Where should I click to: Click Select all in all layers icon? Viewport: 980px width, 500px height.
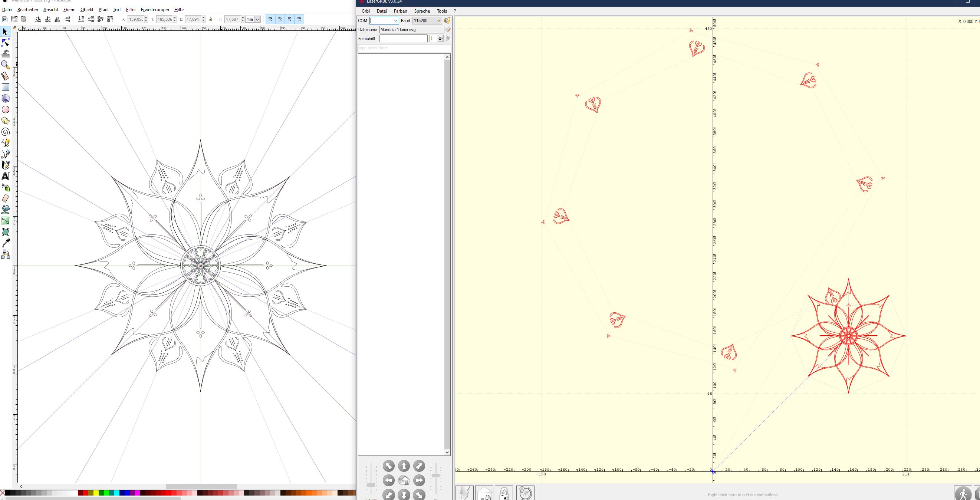pos(14,19)
